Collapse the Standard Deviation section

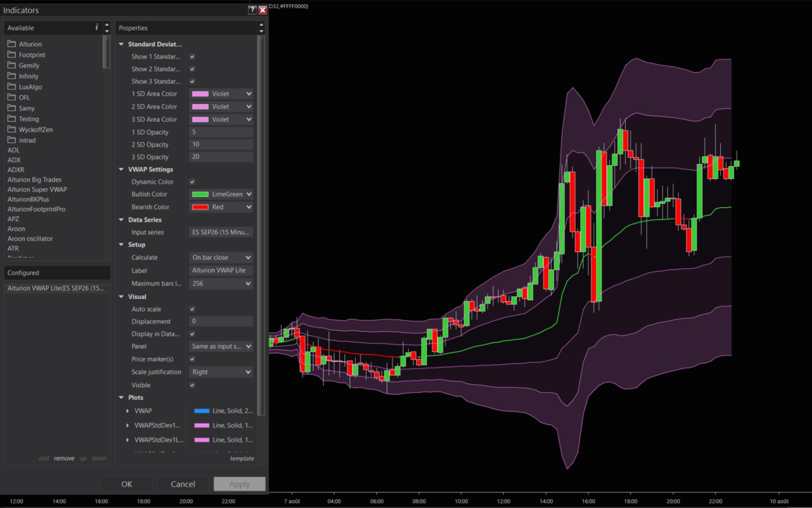(121, 44)
